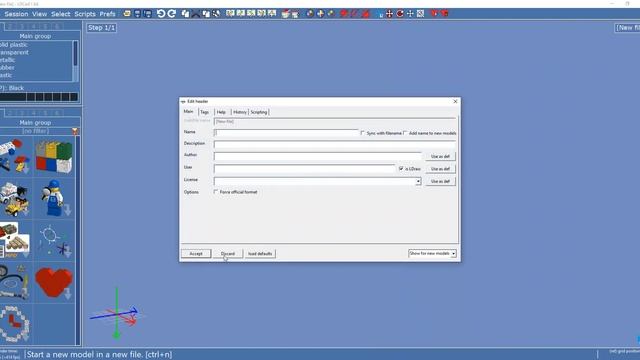Click the no filter label in parts bin
This screenshot has height=360, width=640.
(x=36, y=131)
